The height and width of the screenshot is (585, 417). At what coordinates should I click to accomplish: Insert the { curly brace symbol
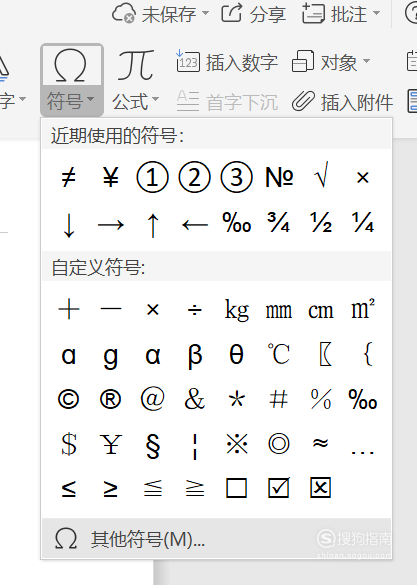368,354
